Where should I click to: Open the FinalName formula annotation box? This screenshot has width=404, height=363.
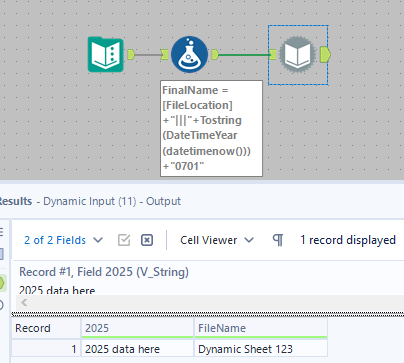(211, 128)
